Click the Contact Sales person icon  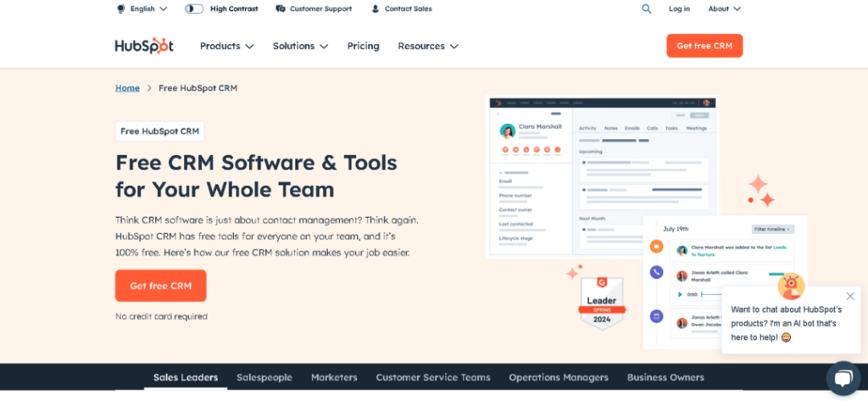coord(376,8)
